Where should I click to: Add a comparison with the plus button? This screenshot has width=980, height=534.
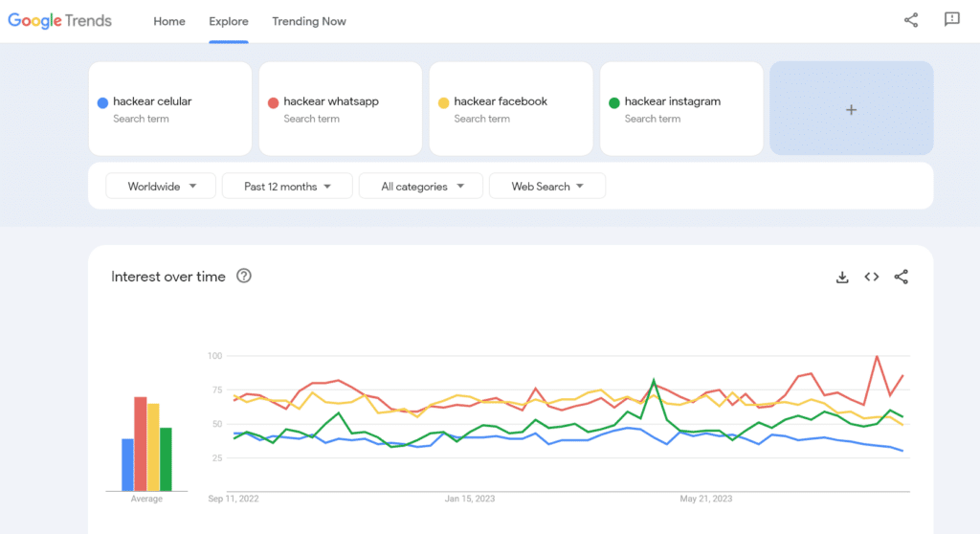pyautogui.click(x=851, y=108)
